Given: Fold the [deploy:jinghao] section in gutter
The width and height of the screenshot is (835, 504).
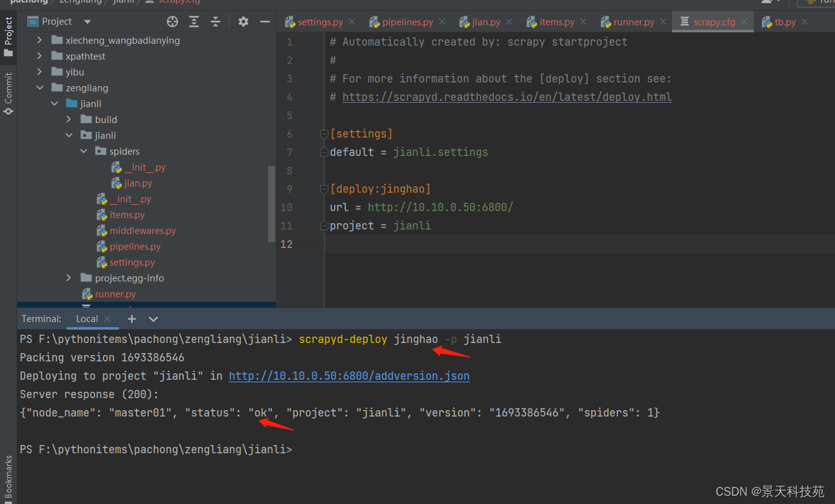Looking at the screenshot, I should point(324,189).
